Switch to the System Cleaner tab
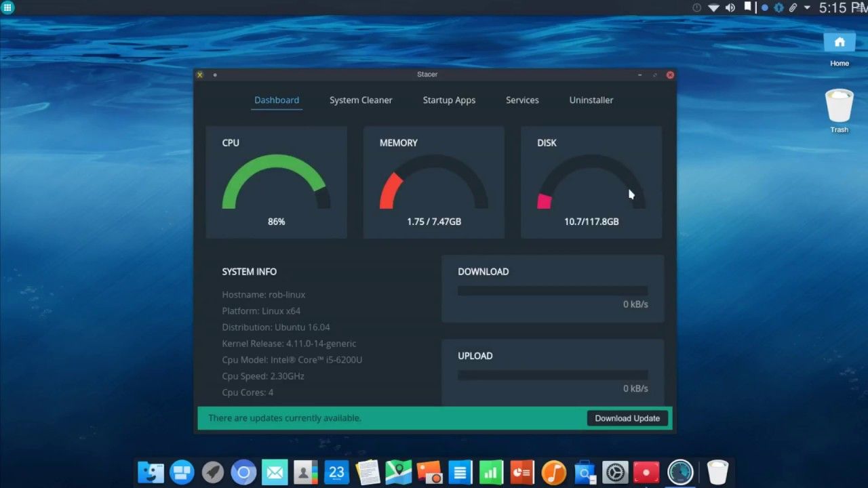This screenshot has height=488, width=868. [x=361, y=100]
